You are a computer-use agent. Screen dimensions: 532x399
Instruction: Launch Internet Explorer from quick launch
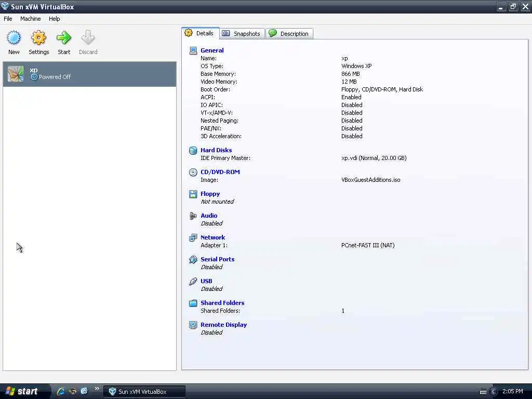point(61,391)
